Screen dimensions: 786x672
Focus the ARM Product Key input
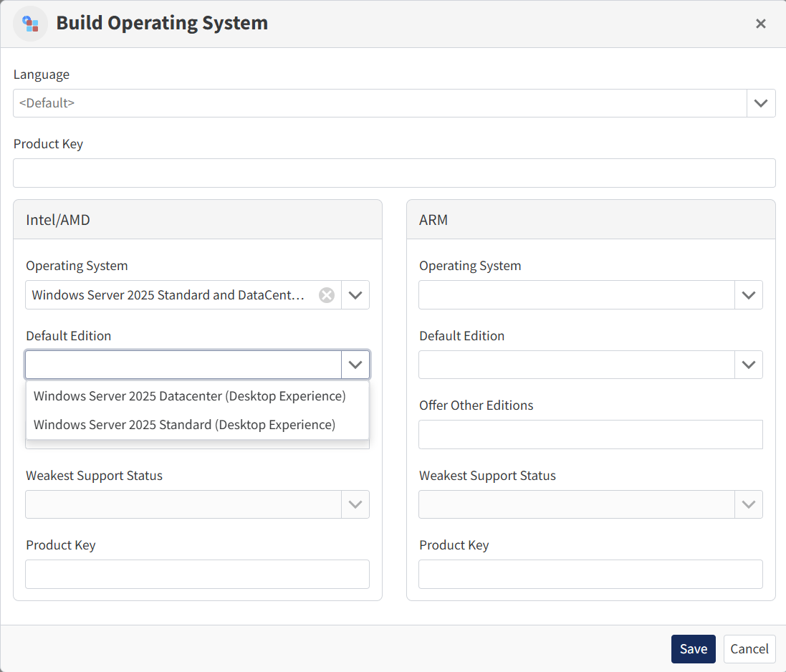590,575
